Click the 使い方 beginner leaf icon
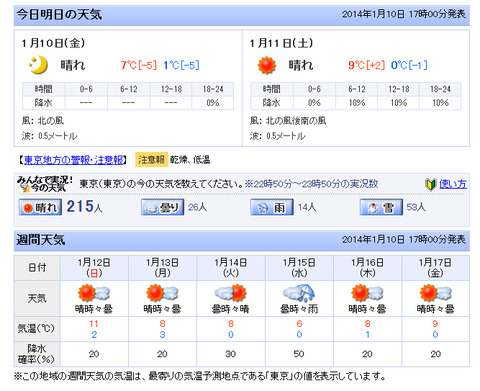Image resolution: width=480 pixels, height=391 pixels. [x=431, y=184]
